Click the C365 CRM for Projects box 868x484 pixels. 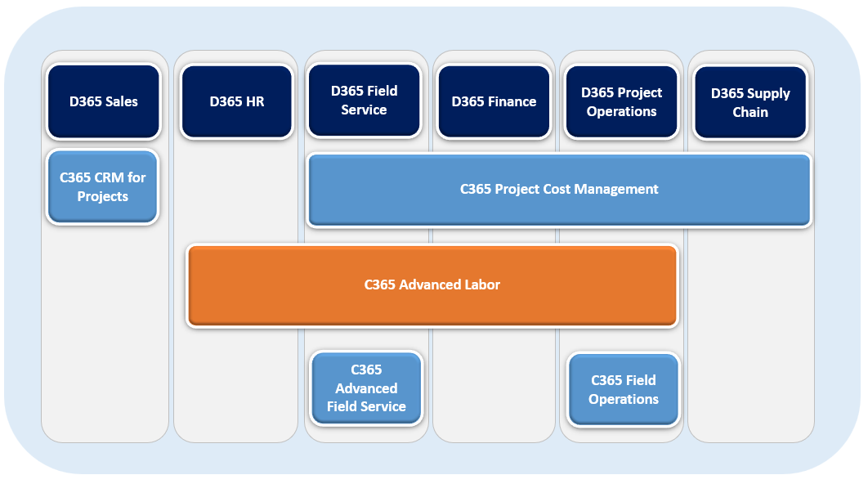102,187
